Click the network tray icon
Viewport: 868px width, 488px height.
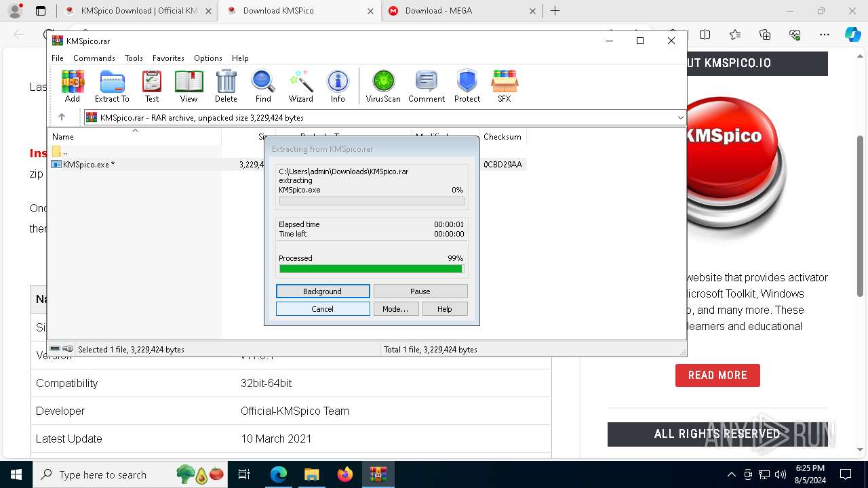[764, 474]
